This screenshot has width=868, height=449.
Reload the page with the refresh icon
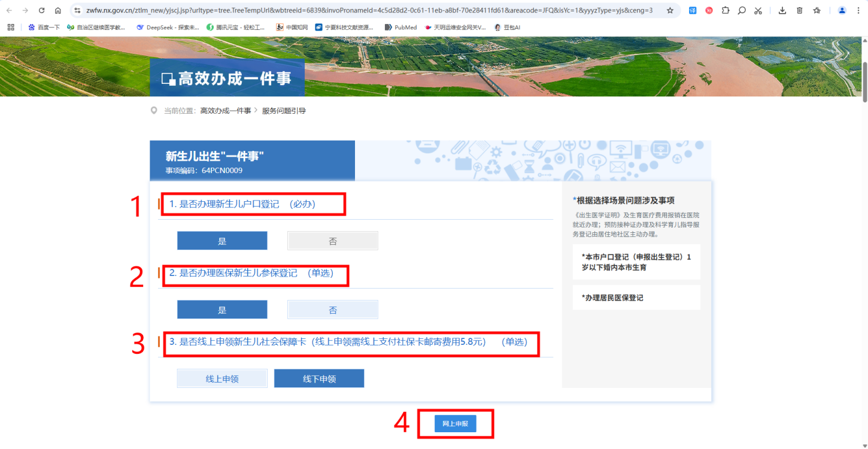(41, 10)
